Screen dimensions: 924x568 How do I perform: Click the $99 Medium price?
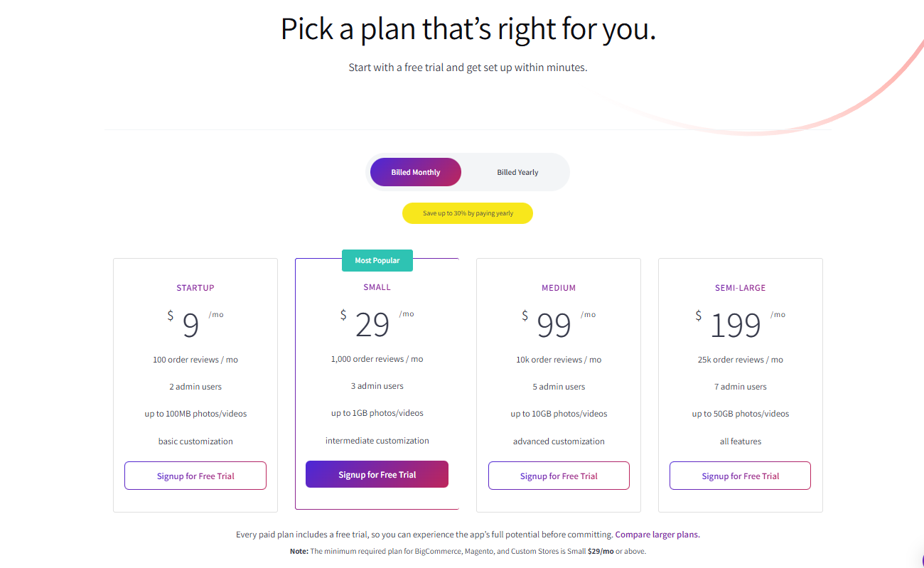point(554,325)
